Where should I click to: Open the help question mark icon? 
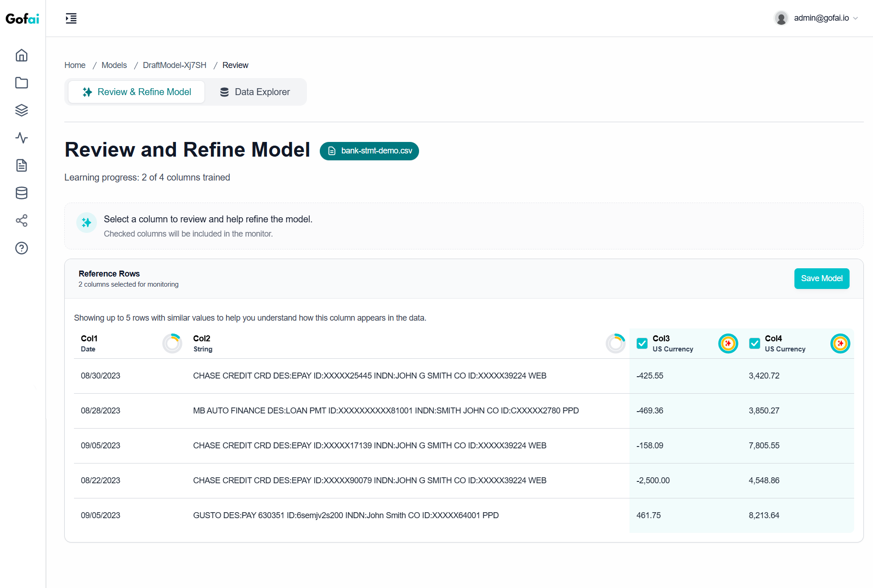click(22, 248)
